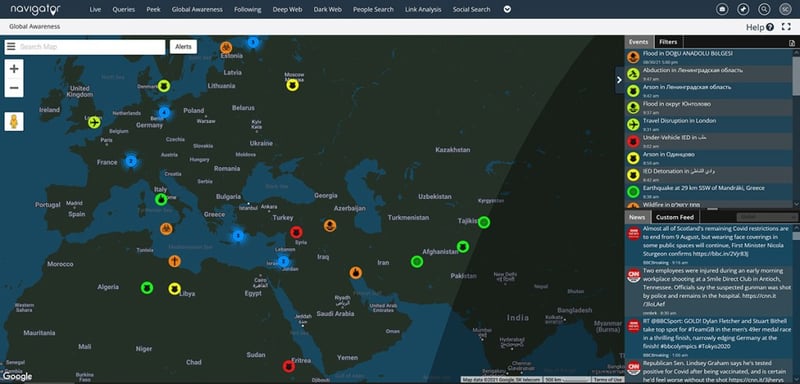Select the yellow marker at Moscow

pos(292,85)
